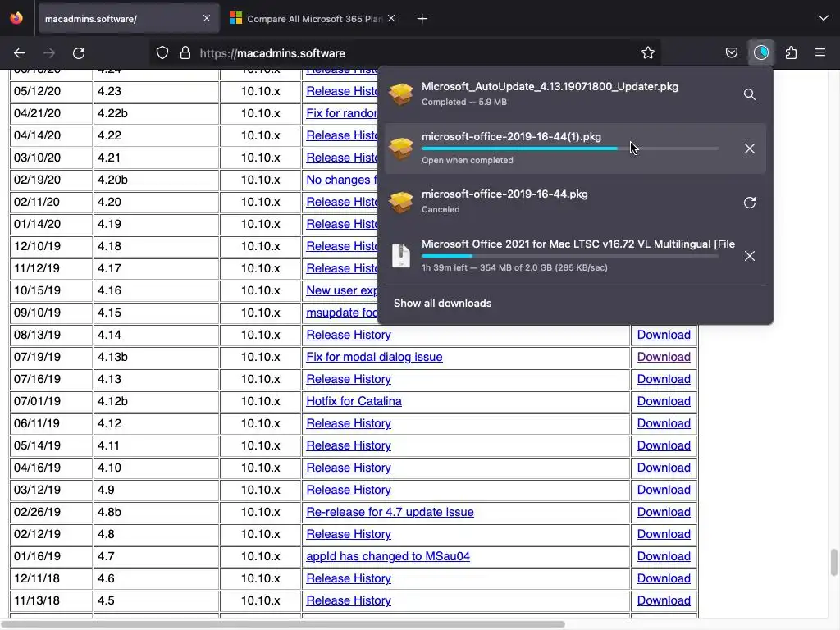Image resolution: width=840 pixels, height=630 pixels.
Task: Open New user exp link for 4.16
Action: (x=342, y=290)
